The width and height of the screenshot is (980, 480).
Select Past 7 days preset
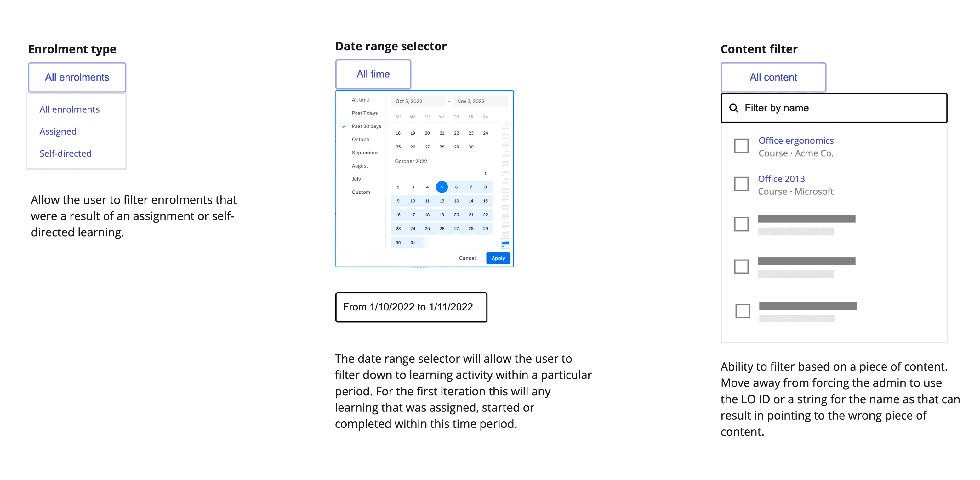364,113
